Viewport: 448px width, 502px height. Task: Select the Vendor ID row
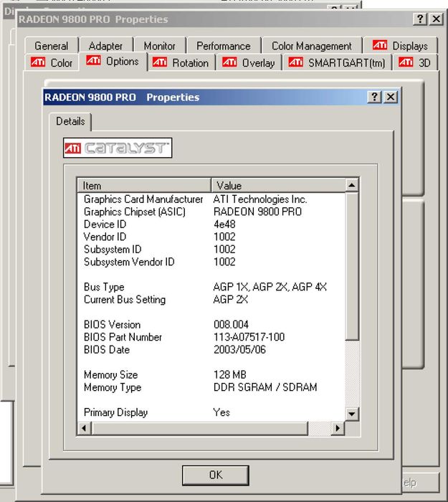coord(211,237)
